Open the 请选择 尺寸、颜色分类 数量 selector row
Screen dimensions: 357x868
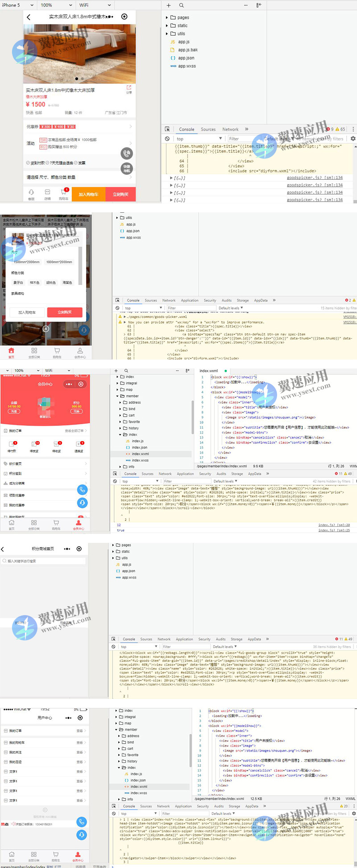[x=79, y=177]
